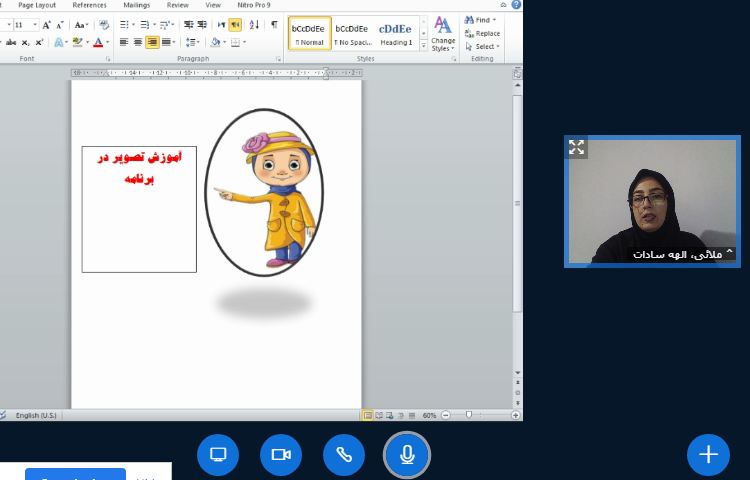The height and width of the screenshot is (480, 750).
Task: Toggle align text right
Action: tap(152, 43)
